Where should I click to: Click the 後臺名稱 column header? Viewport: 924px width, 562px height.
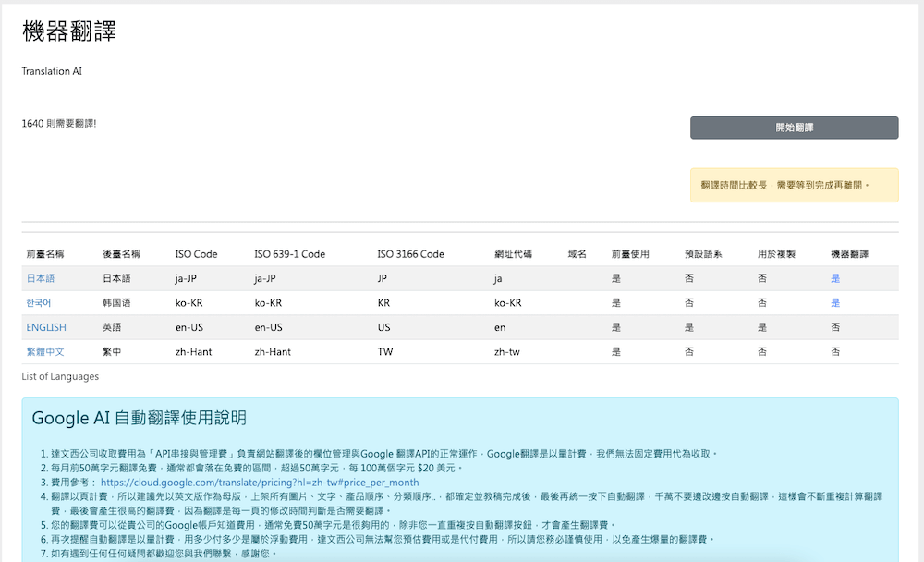[x=121, y=254]
